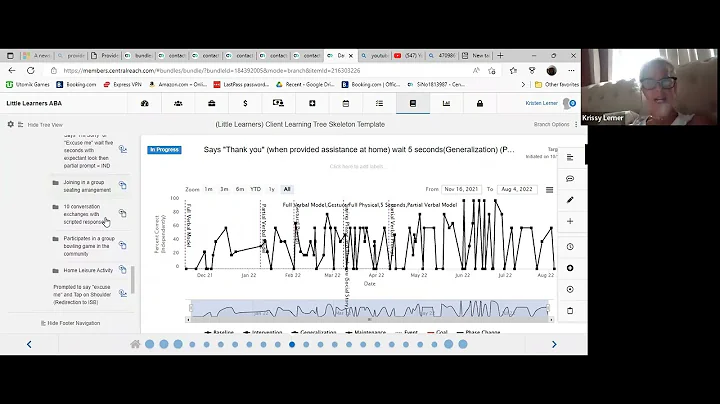Expand '10 conversation exchanges' folder
This screenshot has height=404, width=720.
pyautogui.click(x=56, y=207)
